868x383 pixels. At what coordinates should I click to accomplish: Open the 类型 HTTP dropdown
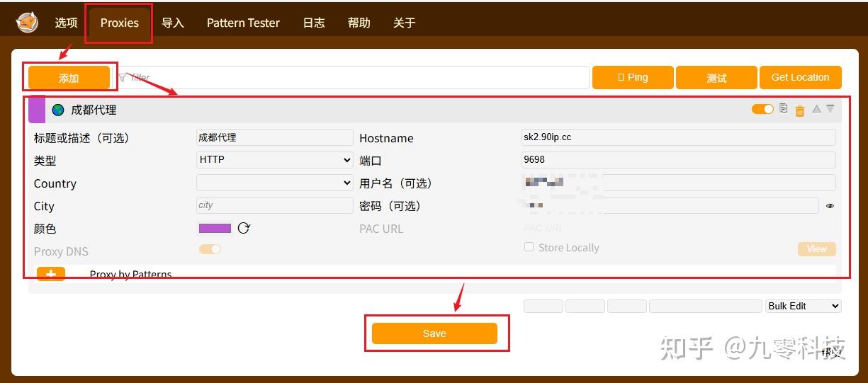pos(274,160)
